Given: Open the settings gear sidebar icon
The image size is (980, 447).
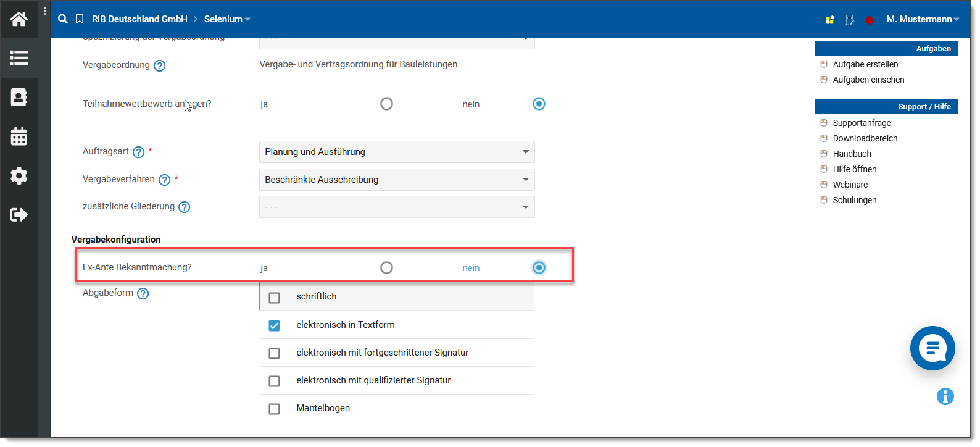Looking at the screenshot, I should tap(19, 175).
